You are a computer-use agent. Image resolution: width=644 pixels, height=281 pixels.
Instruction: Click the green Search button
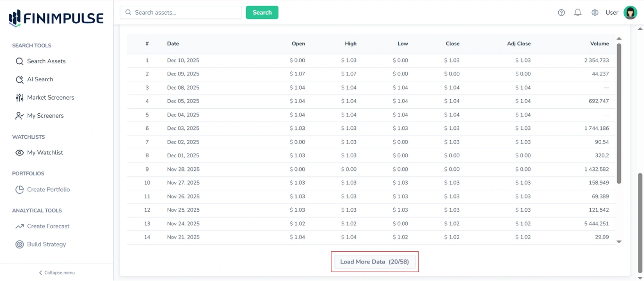pyautogui.click(x=262, y=12)
